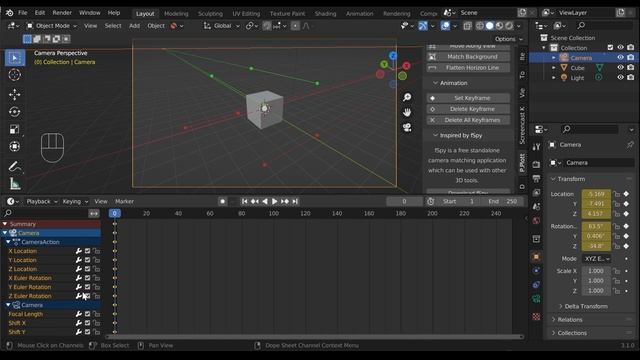Activate the 3D Cursor tool
The height and width of the screenshot is (360, 640).
click(15, 75)
